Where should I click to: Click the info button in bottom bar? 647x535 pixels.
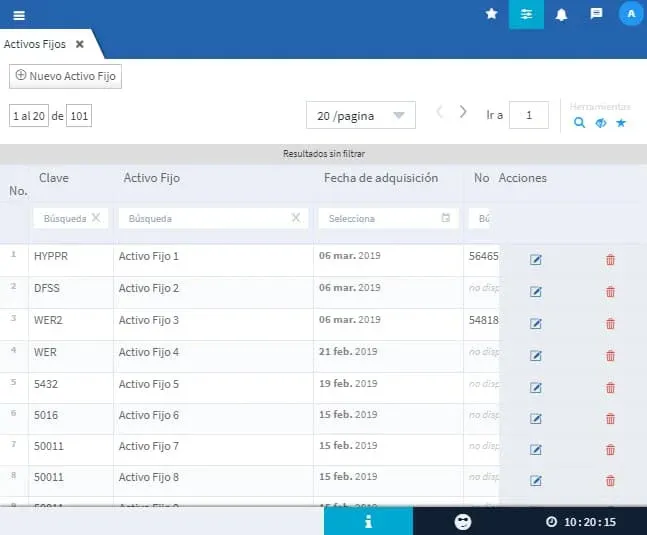368,521
